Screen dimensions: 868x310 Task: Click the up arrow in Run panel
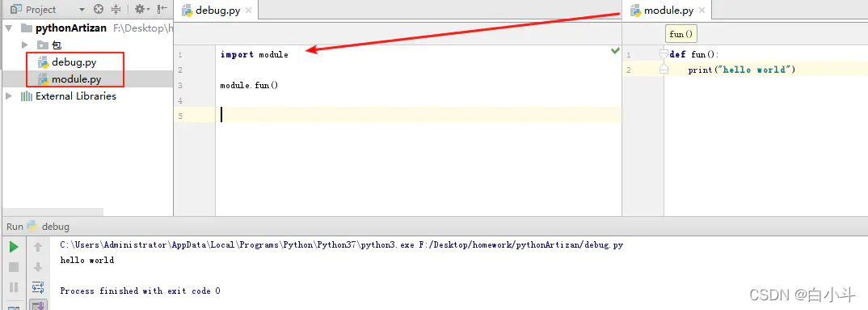pyautogui.click(x=38, y=248)
